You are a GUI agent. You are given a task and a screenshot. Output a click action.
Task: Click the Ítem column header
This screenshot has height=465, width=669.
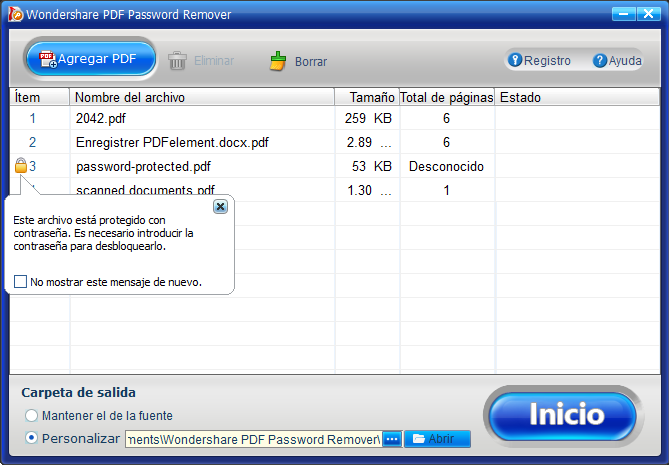point(40,97)
